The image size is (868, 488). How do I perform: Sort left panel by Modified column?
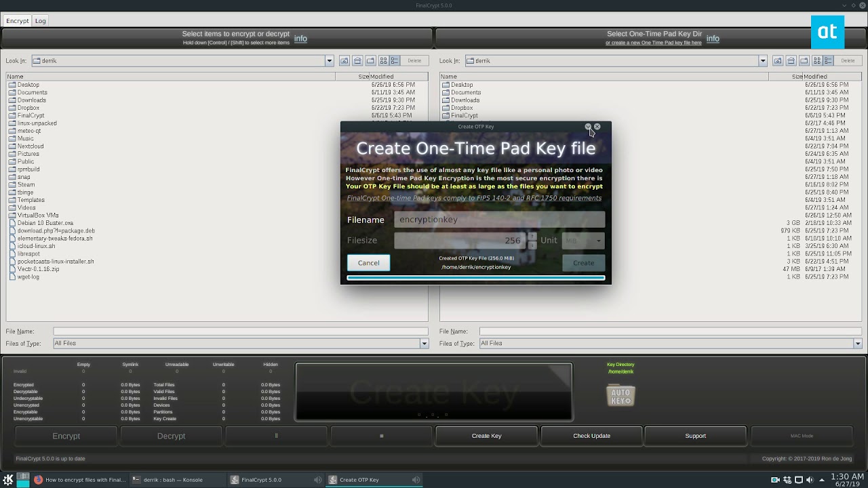398,77
